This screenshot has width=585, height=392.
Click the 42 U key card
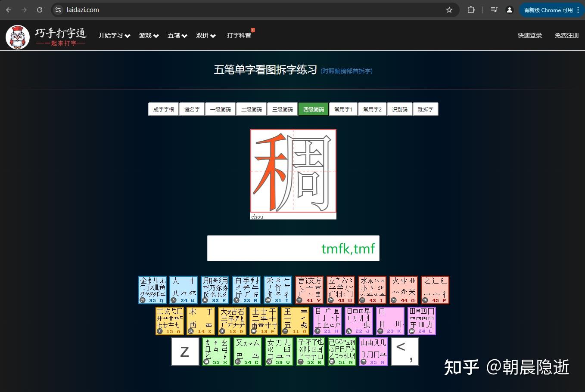click(x=341, y=290)
